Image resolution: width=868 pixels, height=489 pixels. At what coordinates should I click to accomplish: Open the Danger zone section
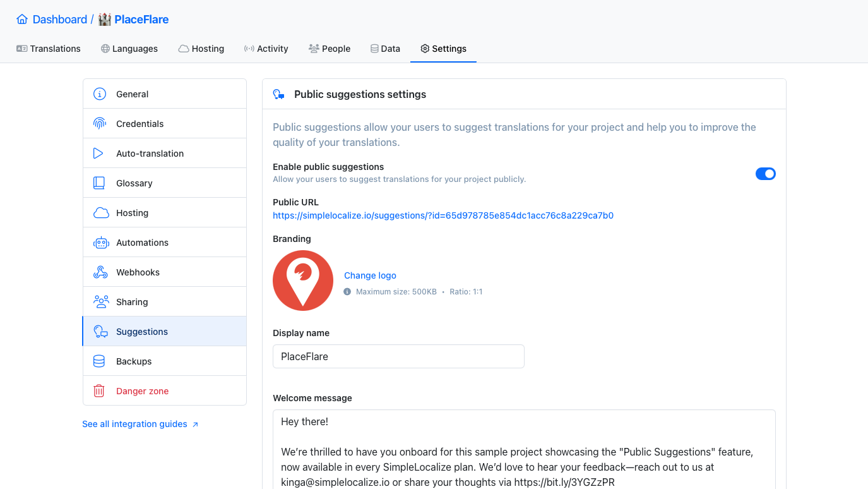click(165, 391)
